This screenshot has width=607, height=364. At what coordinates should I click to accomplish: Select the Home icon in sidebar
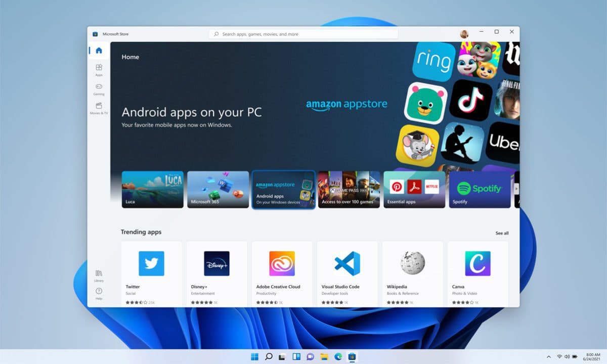click(x=98, y=50)
